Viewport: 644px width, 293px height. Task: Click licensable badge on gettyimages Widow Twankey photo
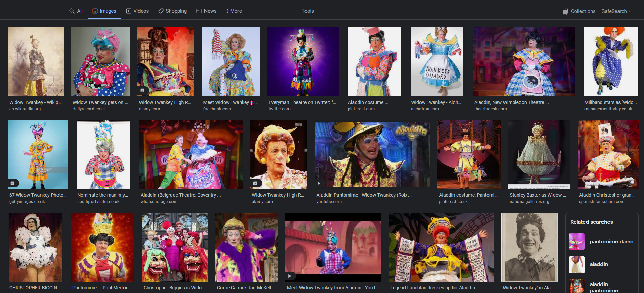[x=12, y=183]
